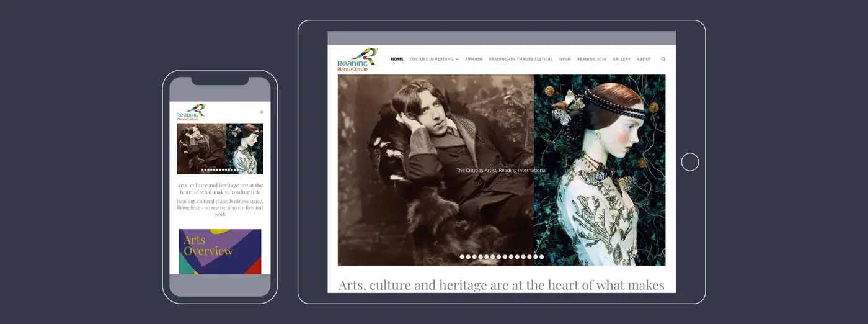Tap the Reading logo on the phone screen
The height and width of the screenshot is (324, 868).
pyautogui.click(x=190, y=112)
